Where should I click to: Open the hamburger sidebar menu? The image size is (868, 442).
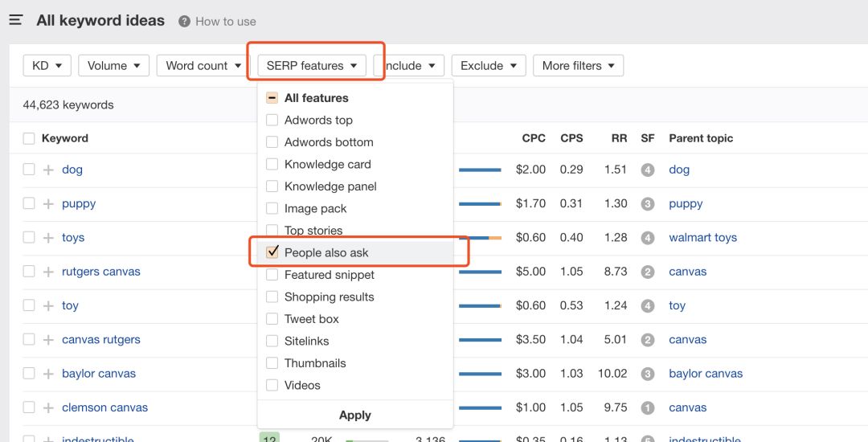(16, 20)
